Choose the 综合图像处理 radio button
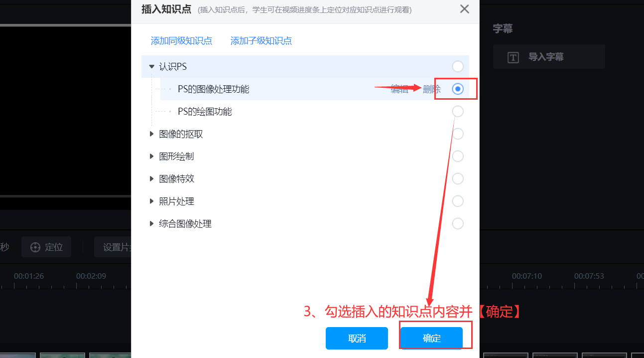This screenshot has height=358, width=644. [x=458, y=224]
